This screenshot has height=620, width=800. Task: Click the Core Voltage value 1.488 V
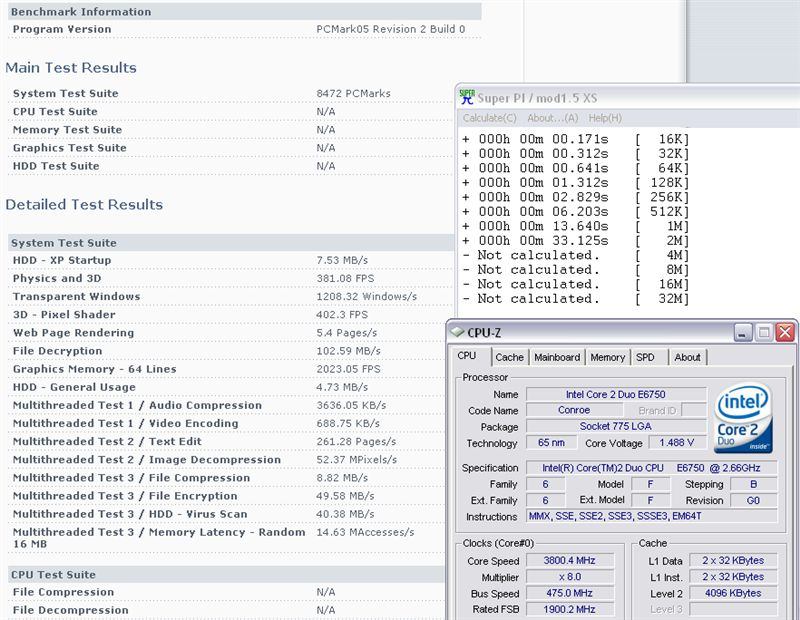click(677, 442)
